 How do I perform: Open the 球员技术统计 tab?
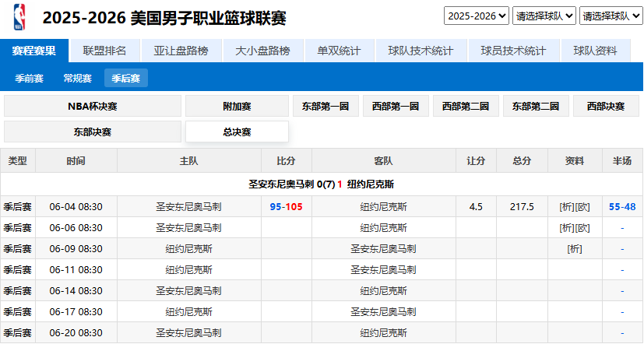514,51
